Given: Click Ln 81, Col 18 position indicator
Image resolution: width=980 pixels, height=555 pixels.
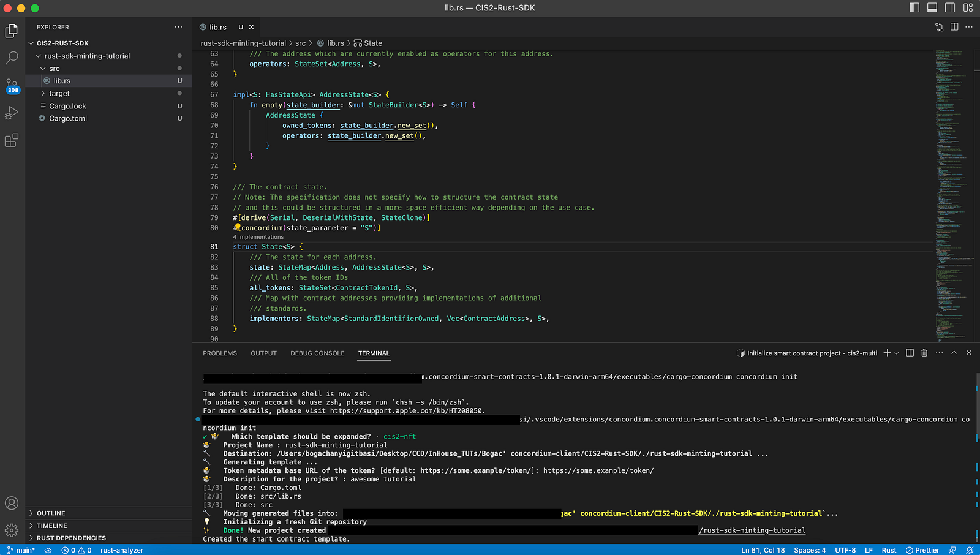Looking at the screenshot, I should tap(763, 550).
